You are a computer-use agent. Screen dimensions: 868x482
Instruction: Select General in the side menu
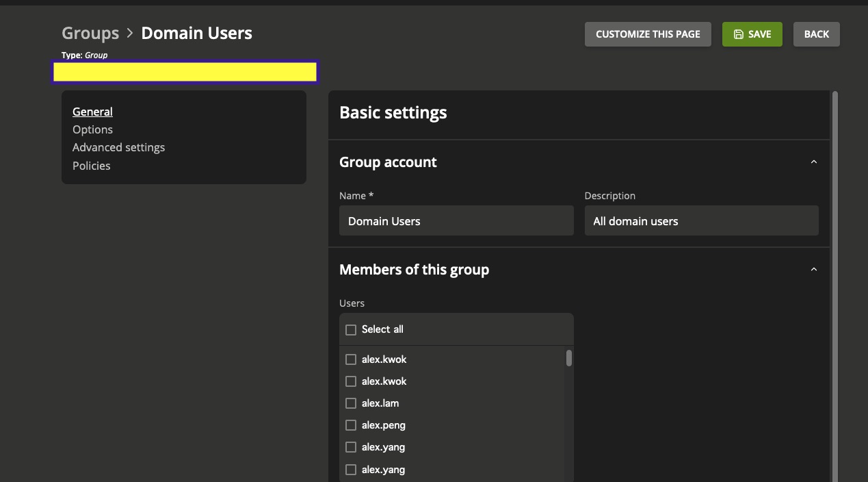coord(92,112)
